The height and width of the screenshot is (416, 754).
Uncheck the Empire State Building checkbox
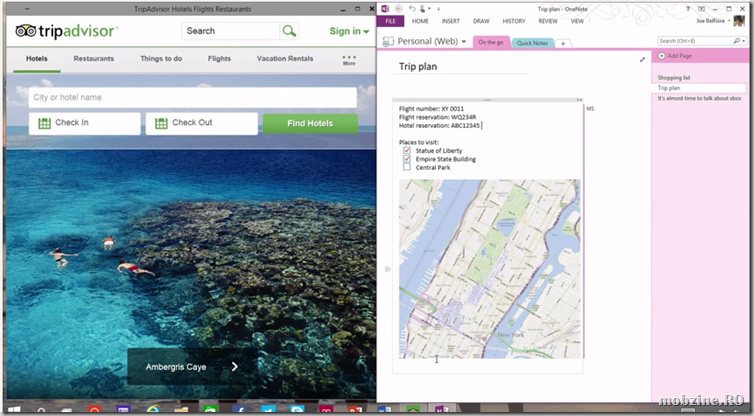[407, 159]
